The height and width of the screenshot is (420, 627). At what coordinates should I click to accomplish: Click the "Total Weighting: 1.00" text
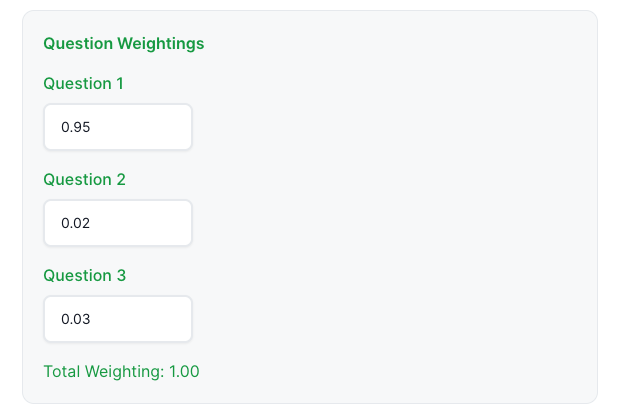click(121, 372)
